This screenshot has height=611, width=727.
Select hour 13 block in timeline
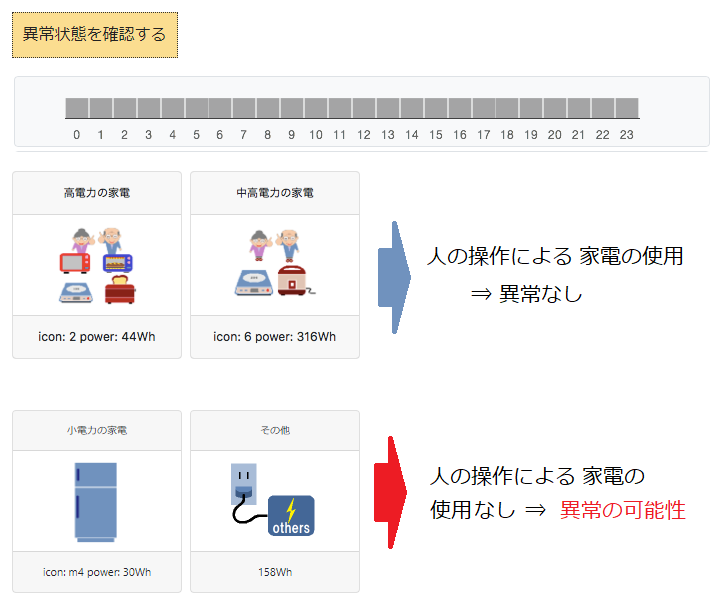click(x=388, y=108)
